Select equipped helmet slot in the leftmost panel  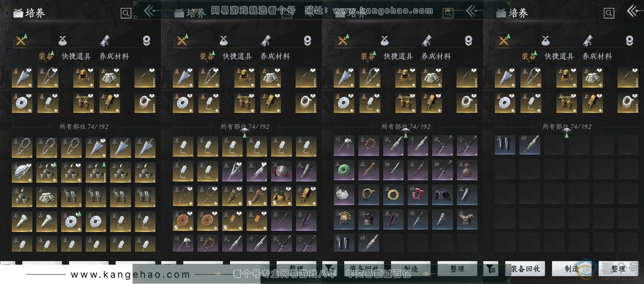coord(83,78)
